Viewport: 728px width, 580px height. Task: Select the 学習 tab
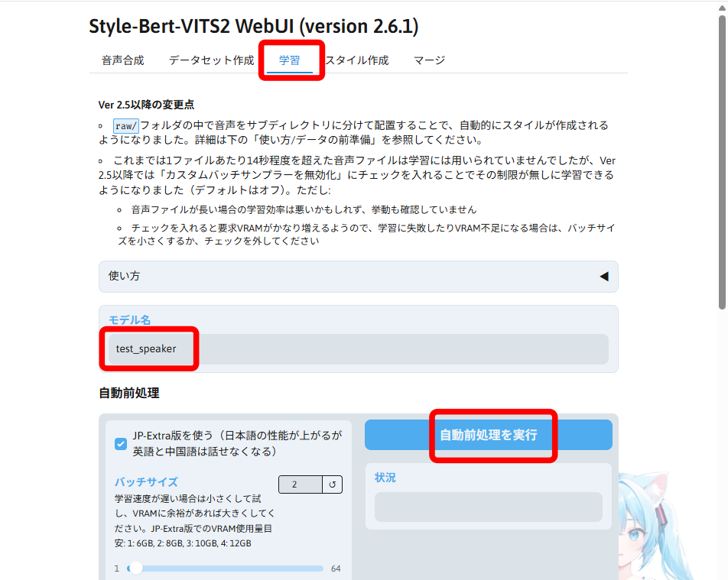pos(290,60)
